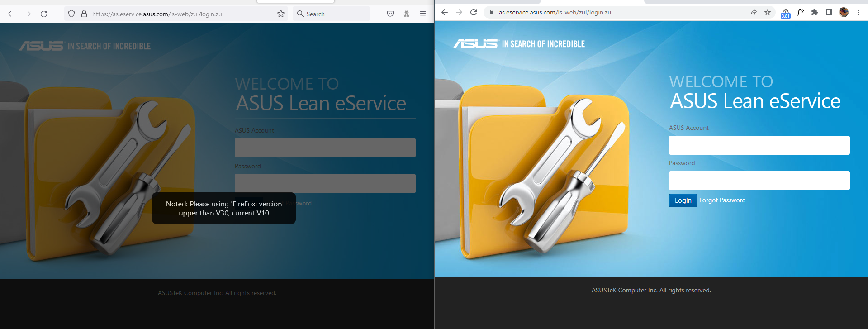The width and height of the screenshot is (868, 329).
Task: Click ASUS Account field in Firefox window
Action: pos(325,148)
